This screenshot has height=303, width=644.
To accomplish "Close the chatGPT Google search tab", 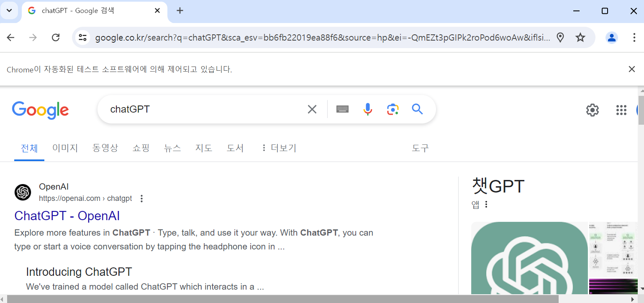I will coord(157,10).
